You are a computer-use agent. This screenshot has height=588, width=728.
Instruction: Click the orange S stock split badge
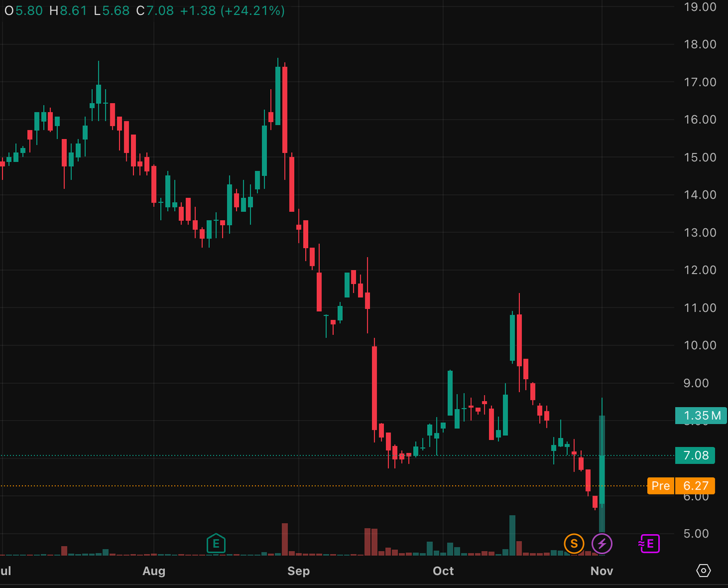574,544
